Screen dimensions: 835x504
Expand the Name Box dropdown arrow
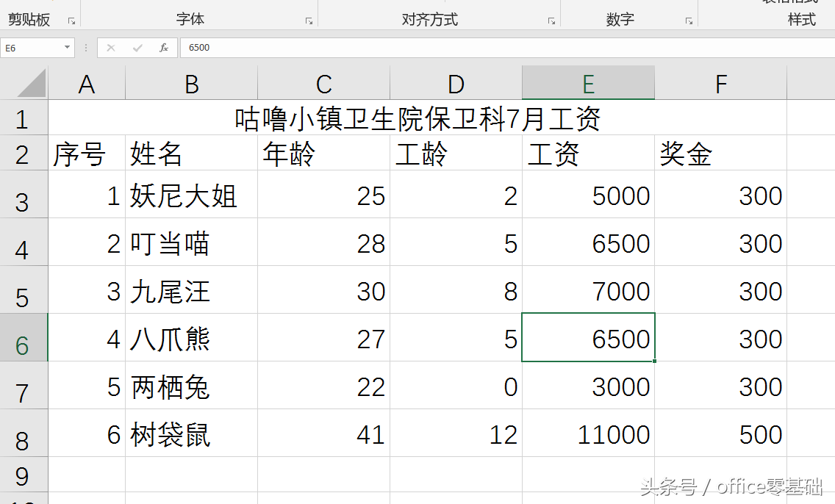coord(67,47)
